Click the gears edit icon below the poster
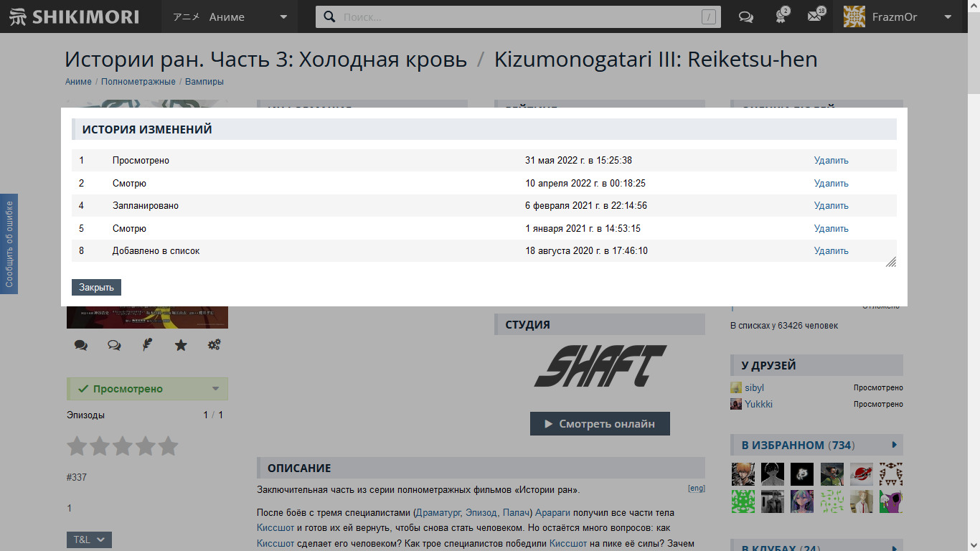 (214, 345)
